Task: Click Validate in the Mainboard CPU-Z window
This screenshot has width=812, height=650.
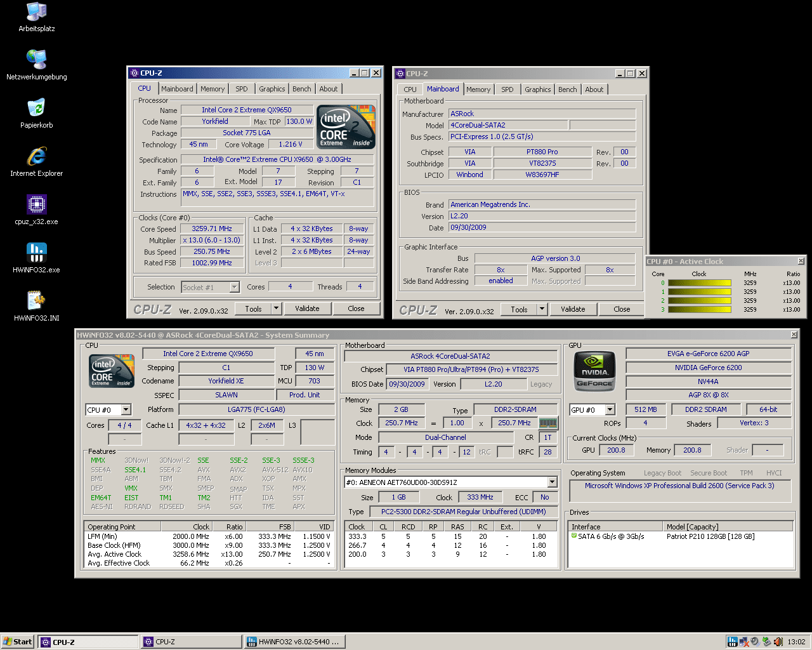Action: click(573, 309)
